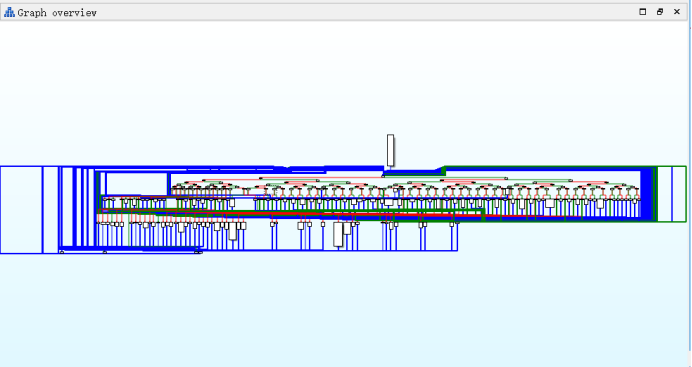Click the "Graph overview" title text
Screen dimensions: 692x367
coord(57,13)
